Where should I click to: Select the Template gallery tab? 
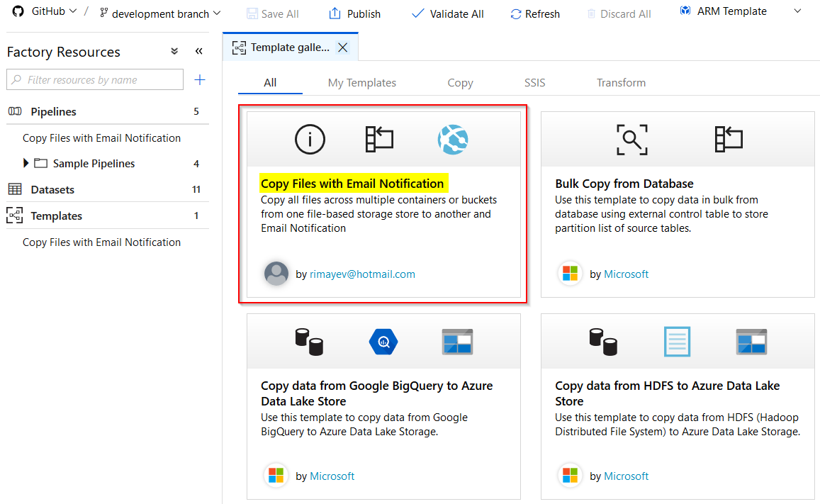291,47
